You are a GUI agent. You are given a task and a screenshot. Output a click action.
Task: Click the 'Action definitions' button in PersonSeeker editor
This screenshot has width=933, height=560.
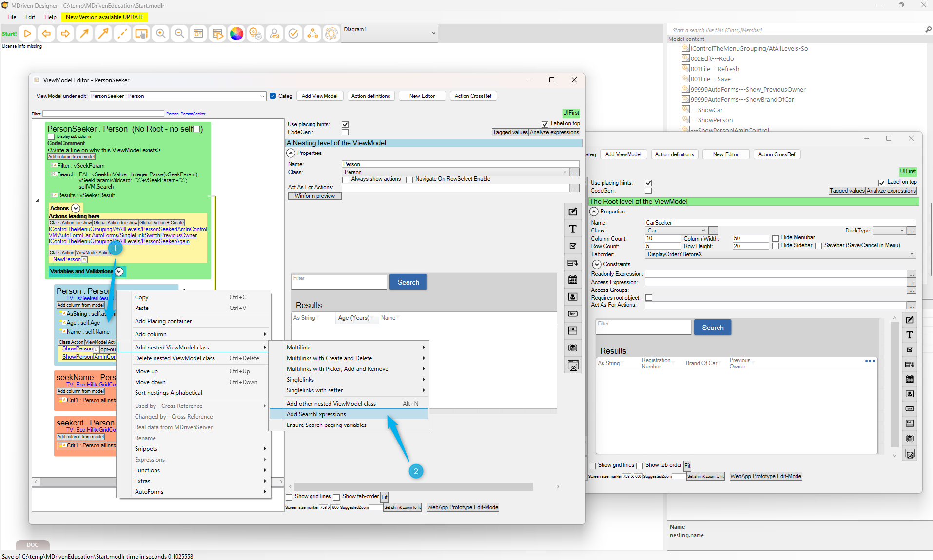click(x=370, y=96)
